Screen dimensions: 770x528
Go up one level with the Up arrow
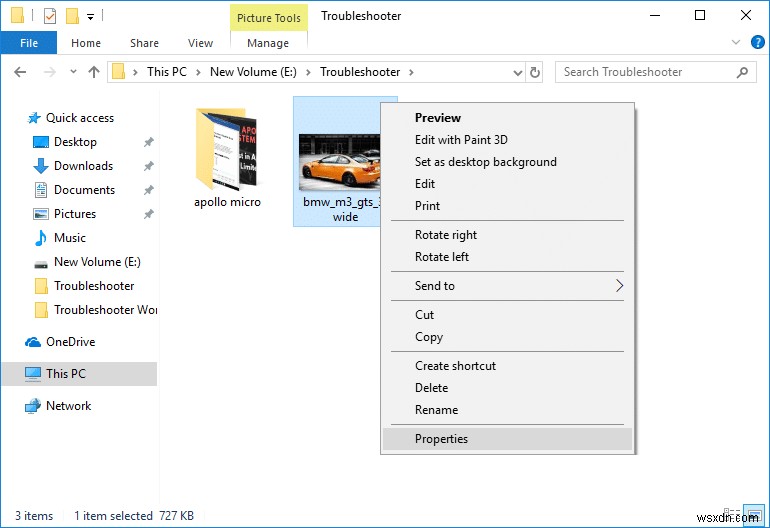point(94,72)
